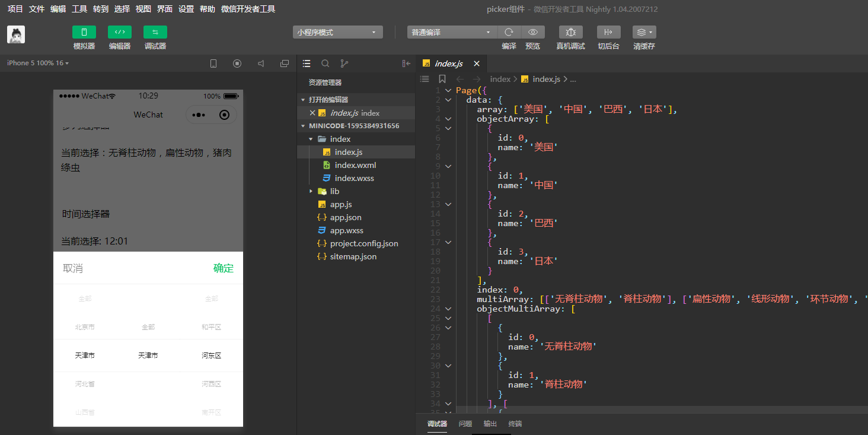Click the capsule close circle in the simulator
Image resolution: width=868 pixels, height=435 pixels.
click(224, 115)
